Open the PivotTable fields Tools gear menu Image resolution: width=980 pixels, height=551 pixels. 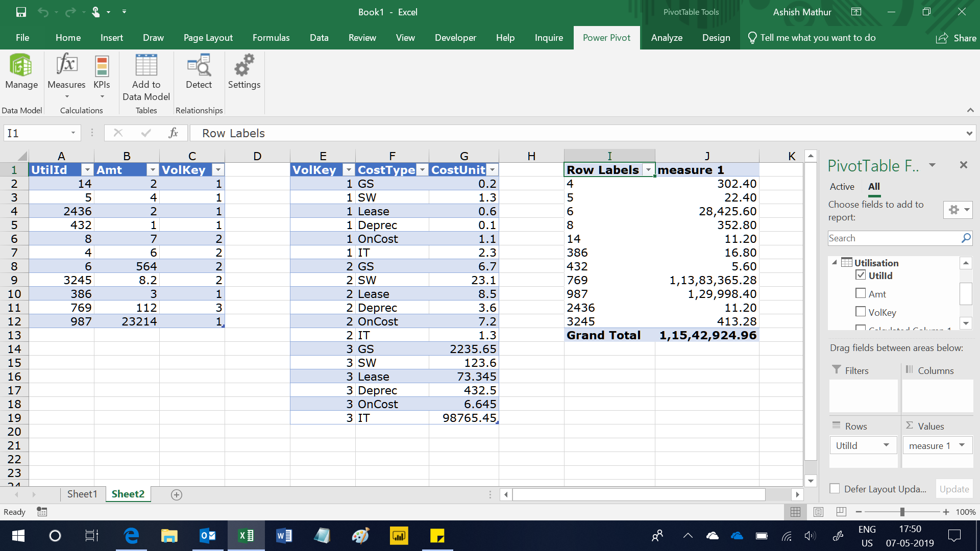[958, 210]
